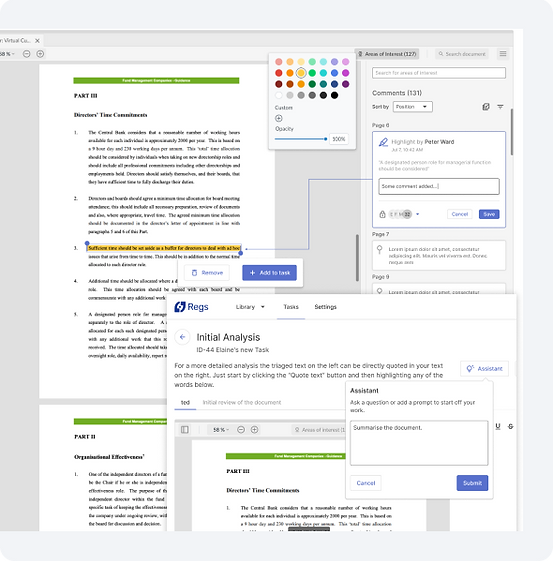Click the Search for areas of interest field
This screenshot has width=553, height=561.
pyautogui.click(x=439, y=73)
